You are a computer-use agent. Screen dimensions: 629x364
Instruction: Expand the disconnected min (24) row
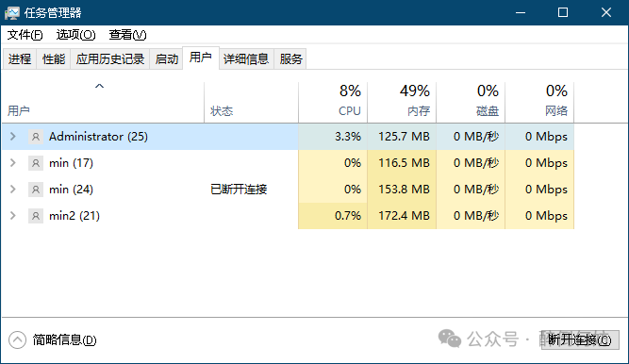13,189
